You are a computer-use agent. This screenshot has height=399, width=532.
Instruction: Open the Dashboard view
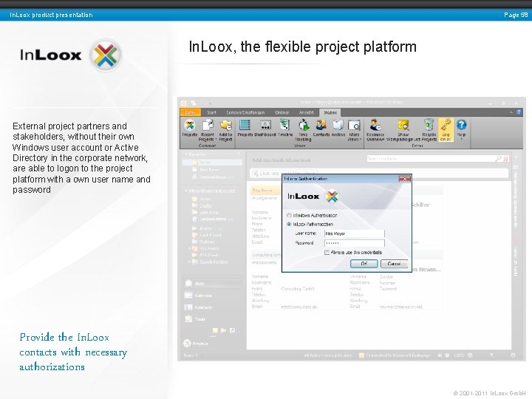click(x=265, y=128)
